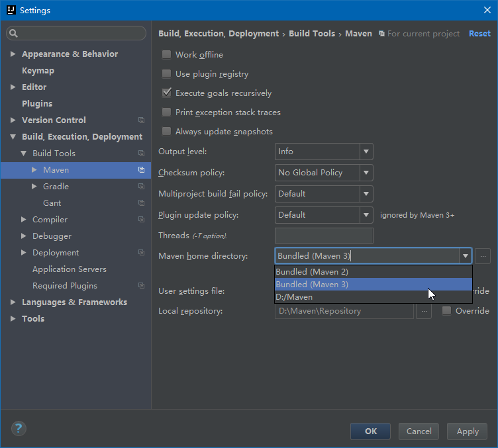Expand the Editor tree node
498x448 pixels.
click(13, 87)
